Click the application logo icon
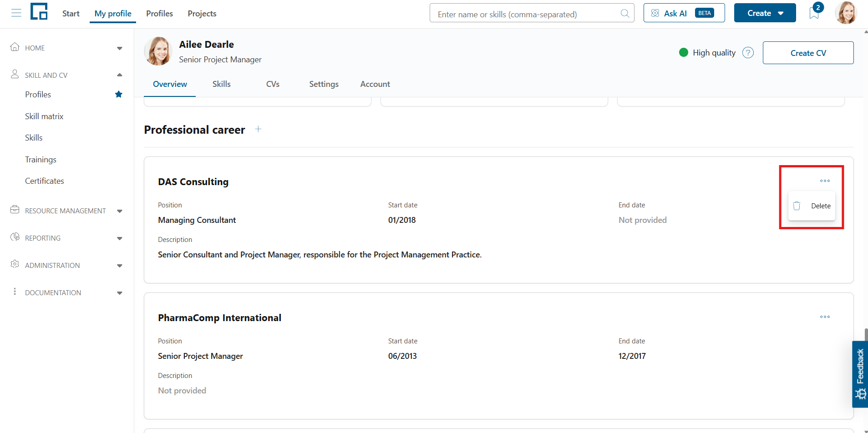Screen dimensions: 868x433 pos(39,11)
